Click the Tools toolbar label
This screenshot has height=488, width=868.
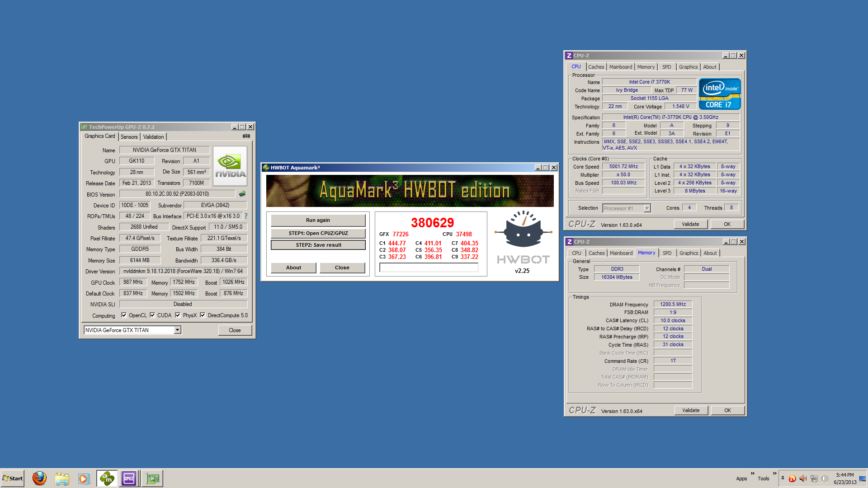click(763, 479)
